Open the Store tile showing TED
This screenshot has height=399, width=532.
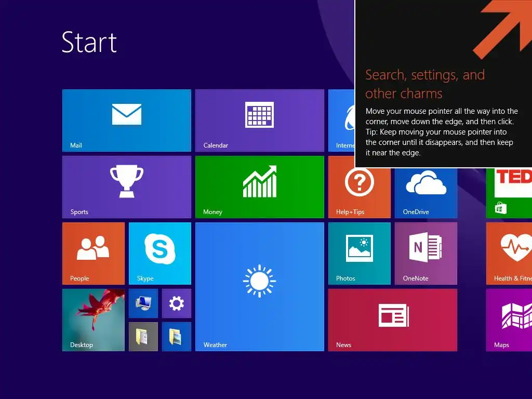tap(509, 193)
